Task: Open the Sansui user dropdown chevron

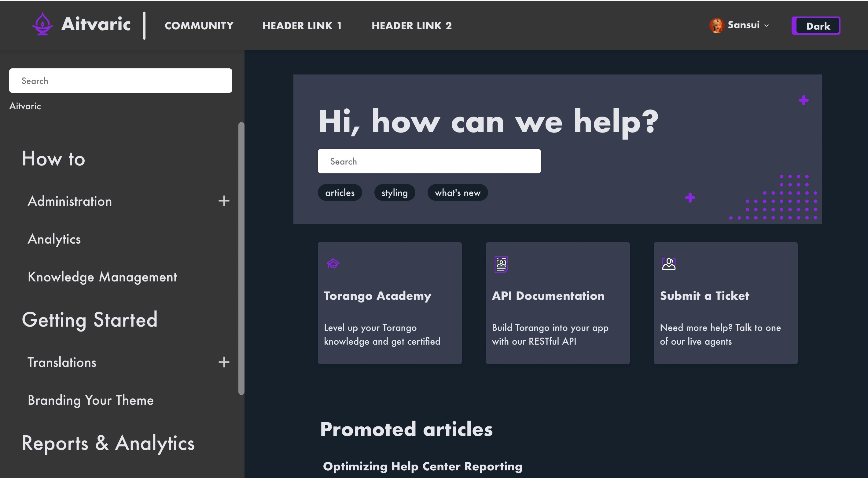Action: 767,26
